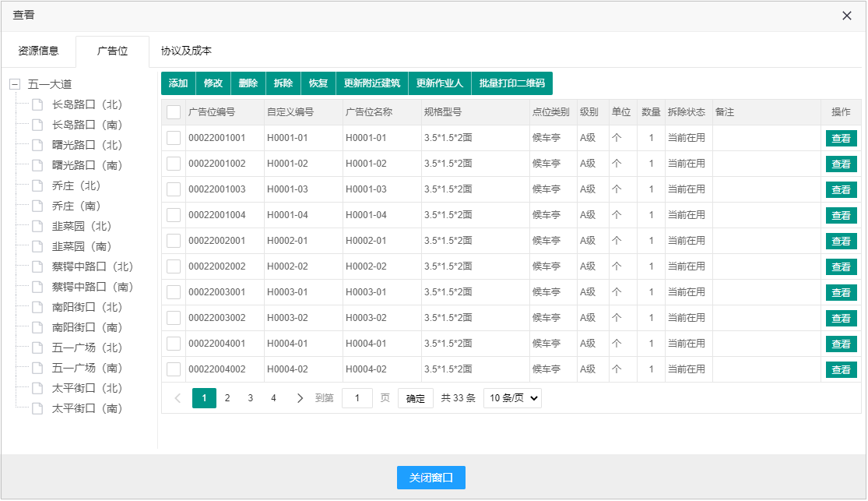Select 乔庄（南） in the tree
The image size is (868, 501).
(x=76, y=206)
